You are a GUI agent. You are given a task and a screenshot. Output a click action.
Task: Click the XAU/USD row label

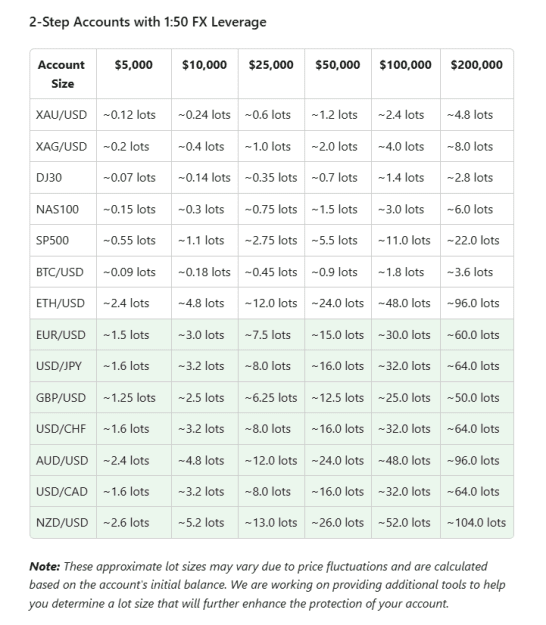click(x=61, y=115)
